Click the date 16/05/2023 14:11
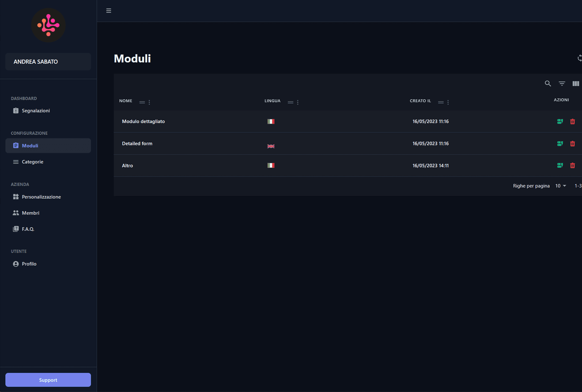Viewport: 582px width, 392px height. click(x=430, y=165)
